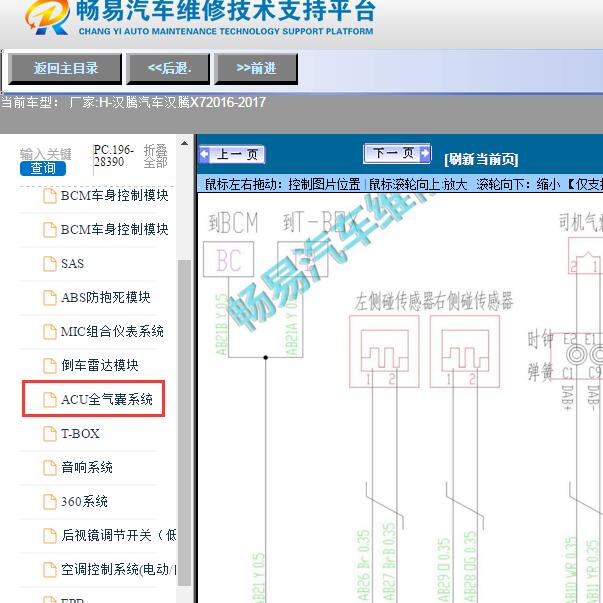Click the Chang Yi platform logo
This screenshot has width=603, height=603.
47,17
